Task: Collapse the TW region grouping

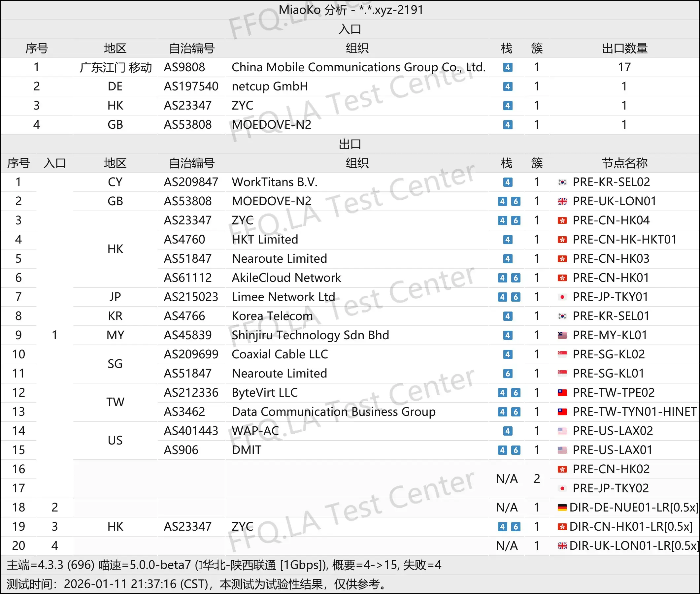Action: [x=115, y=402]
